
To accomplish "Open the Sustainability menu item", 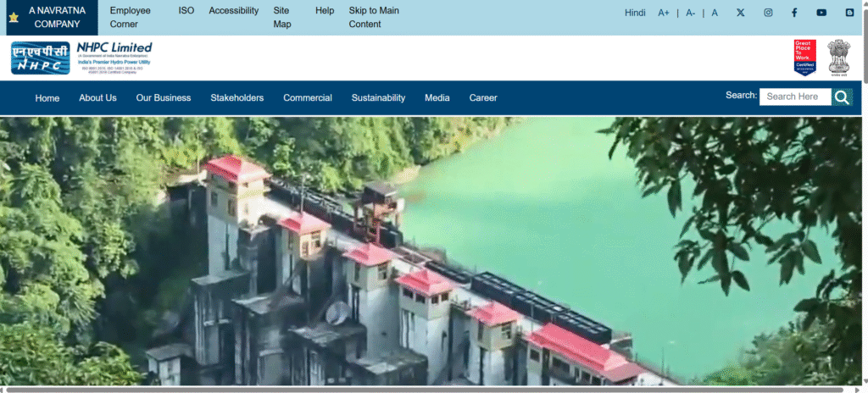I will 378,98.
